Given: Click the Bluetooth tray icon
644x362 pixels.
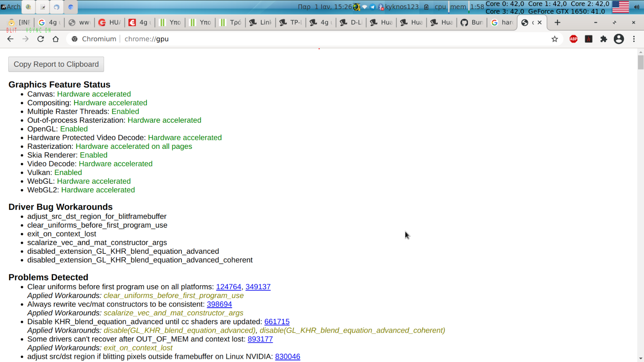Looking at the screenshot, I should 380,7.
